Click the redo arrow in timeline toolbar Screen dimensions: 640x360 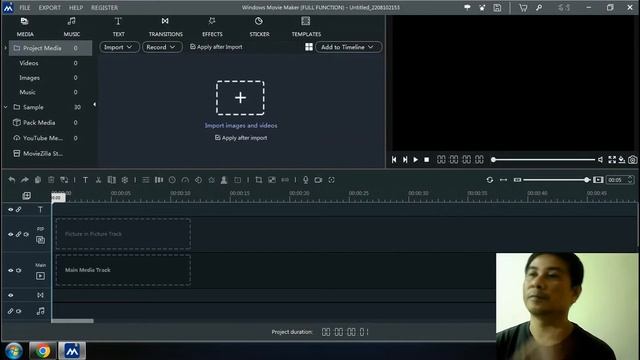(x=24, y=180)
